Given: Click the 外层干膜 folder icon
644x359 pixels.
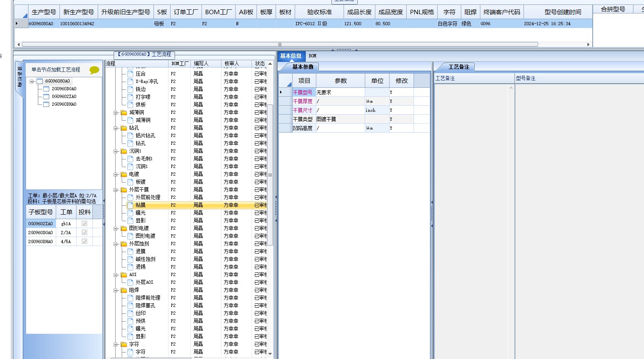Looking at the screenshot, I should [124, 190].
